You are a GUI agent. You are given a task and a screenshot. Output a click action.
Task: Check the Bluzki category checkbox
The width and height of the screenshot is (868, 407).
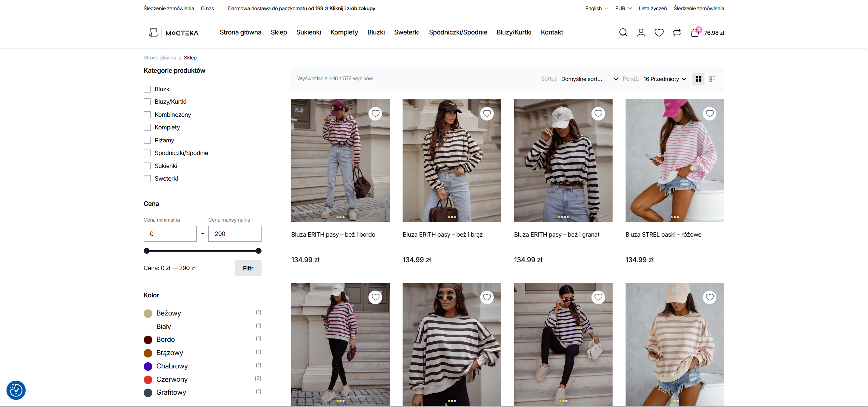point(147,89)
